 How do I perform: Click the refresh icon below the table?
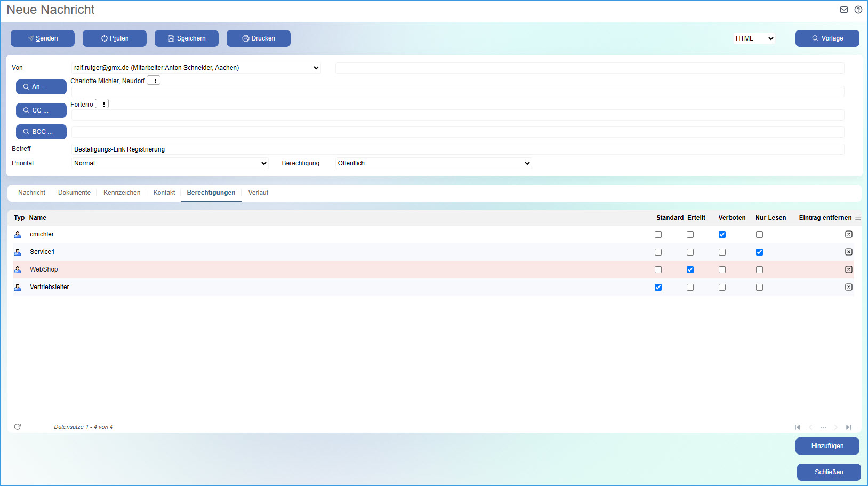(x=18, y=427)
